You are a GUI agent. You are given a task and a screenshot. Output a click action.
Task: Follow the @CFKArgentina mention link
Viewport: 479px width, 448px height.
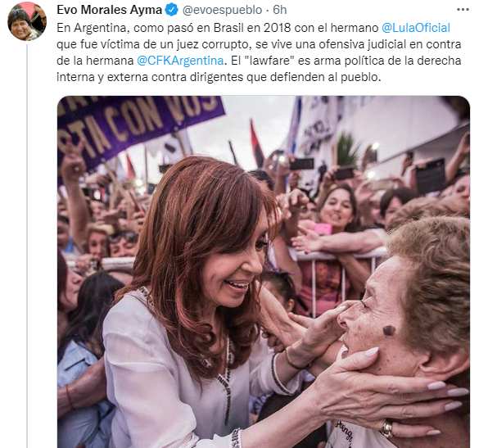[x=180, y=61]
